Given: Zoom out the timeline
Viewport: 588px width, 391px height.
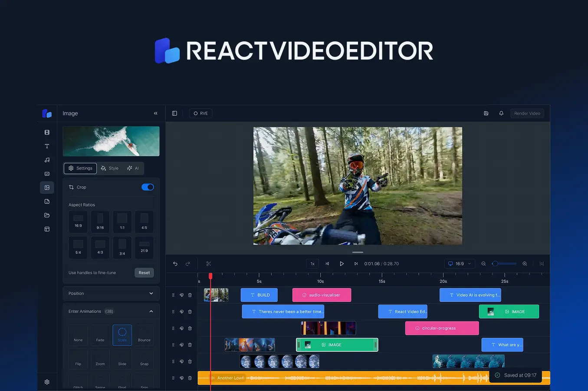Looking at the screenshot, I should pos(483,264).
